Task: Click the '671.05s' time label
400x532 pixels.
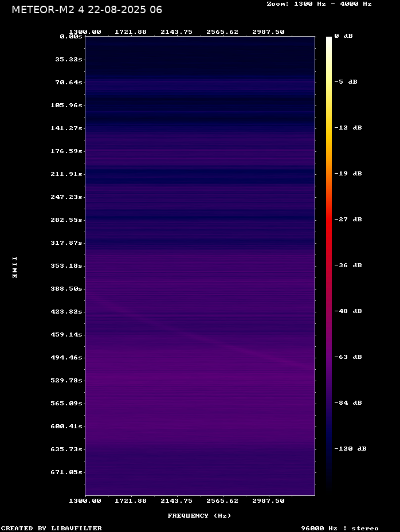Action: pos(66,472)
